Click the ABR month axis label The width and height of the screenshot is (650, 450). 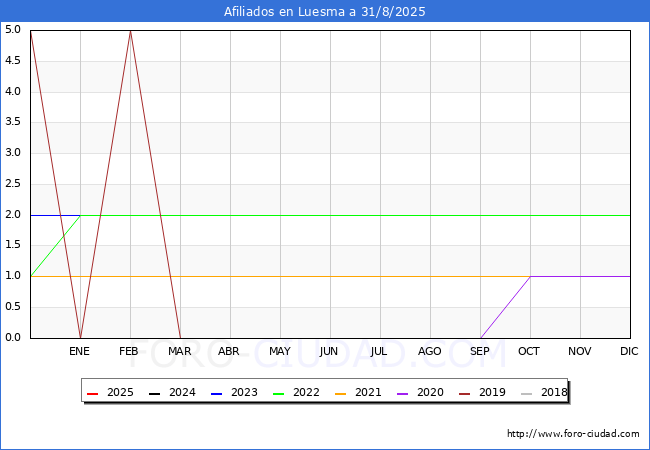(x=229, y=351)
